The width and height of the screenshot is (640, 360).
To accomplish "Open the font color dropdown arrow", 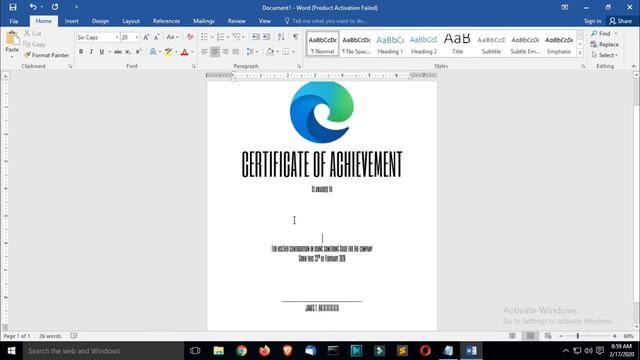I will point(192,52).
